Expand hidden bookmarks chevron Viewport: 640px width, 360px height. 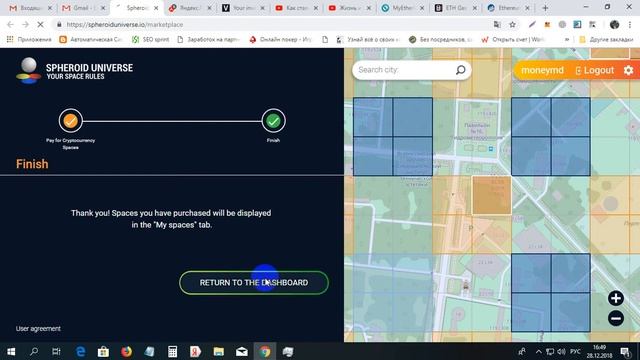click(567, 40)
